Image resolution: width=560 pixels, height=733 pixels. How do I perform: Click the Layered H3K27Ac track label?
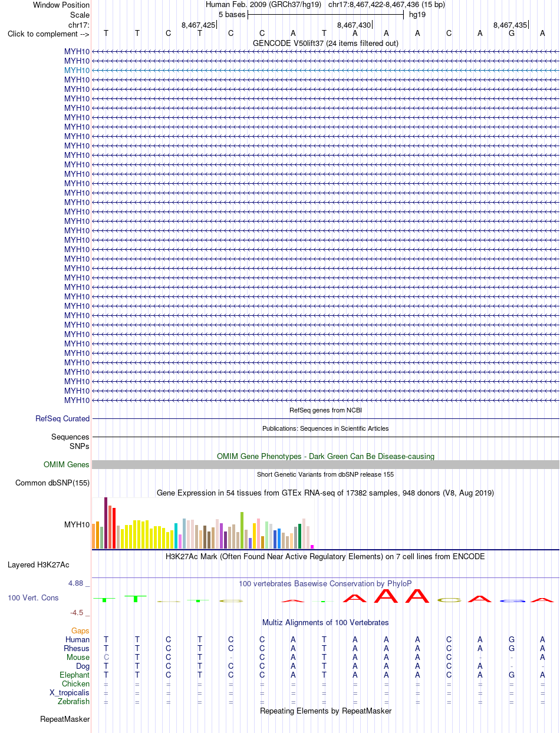tap(38, 565)
